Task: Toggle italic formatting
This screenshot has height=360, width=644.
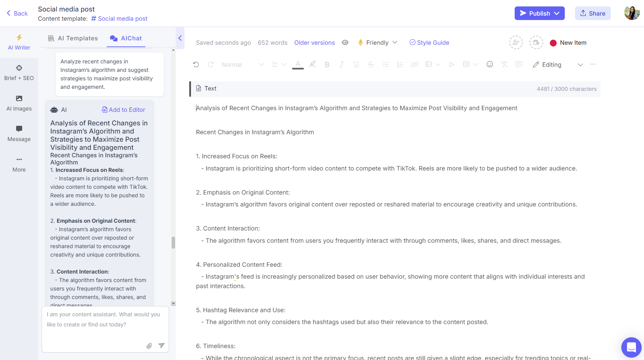Action: point(342,64)
